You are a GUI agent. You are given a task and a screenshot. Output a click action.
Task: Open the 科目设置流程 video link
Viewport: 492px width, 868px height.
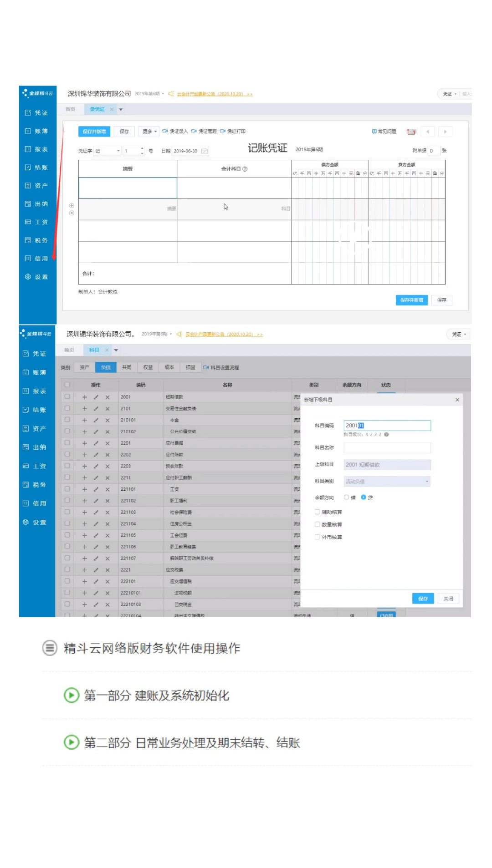[x=221, y=368]
